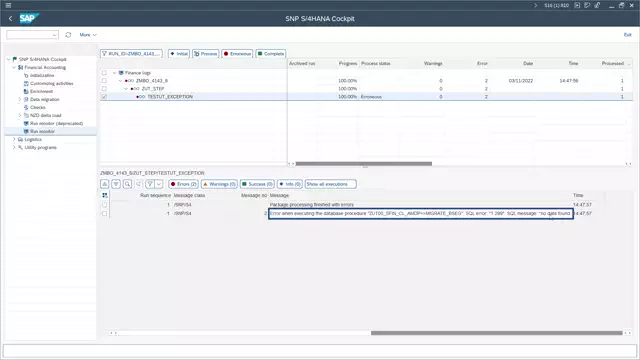The height and width of the screenshot is (360, 640).
Task: Open Initialization tree item
Action: (x=42, y=76)
